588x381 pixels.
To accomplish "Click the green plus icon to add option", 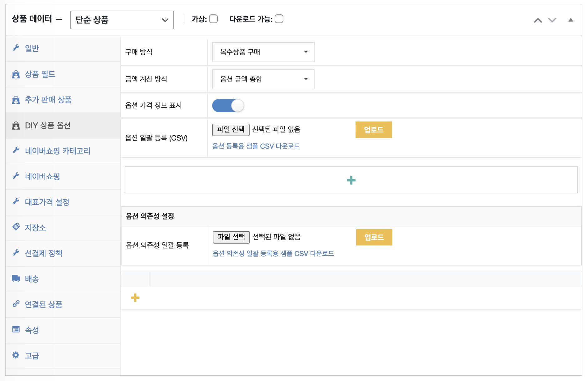I will tap(351, 180).
